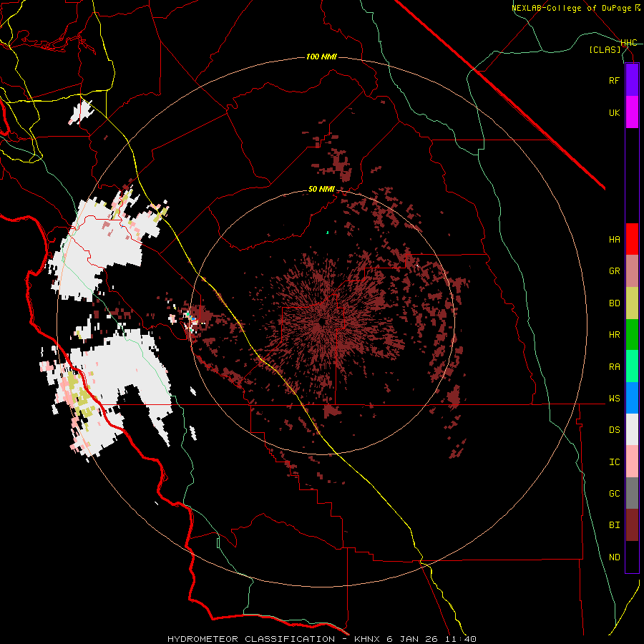Click the GC gray legend swatch

(632, 493)
